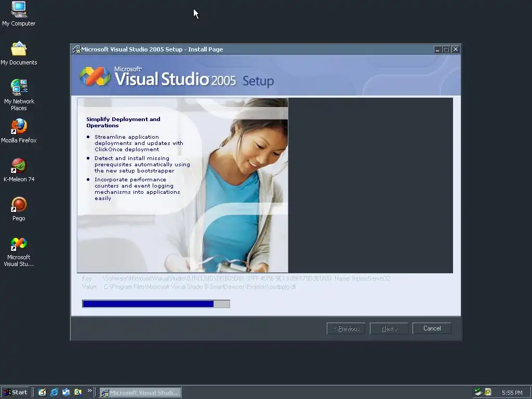The image size is (532, 399).
Task: Click the setup window title bar icon
Action: pyautogui.click(x=76, y=49)
